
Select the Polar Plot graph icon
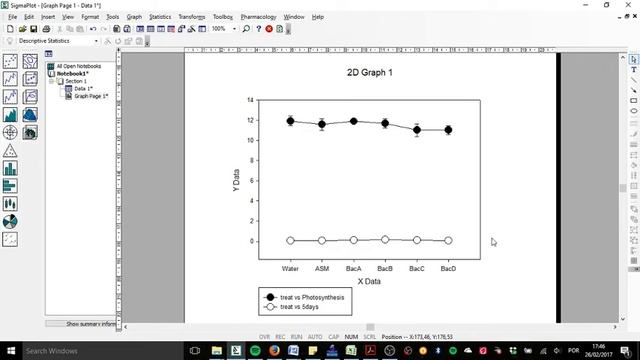pyautogui.click(x=10, y=132)
